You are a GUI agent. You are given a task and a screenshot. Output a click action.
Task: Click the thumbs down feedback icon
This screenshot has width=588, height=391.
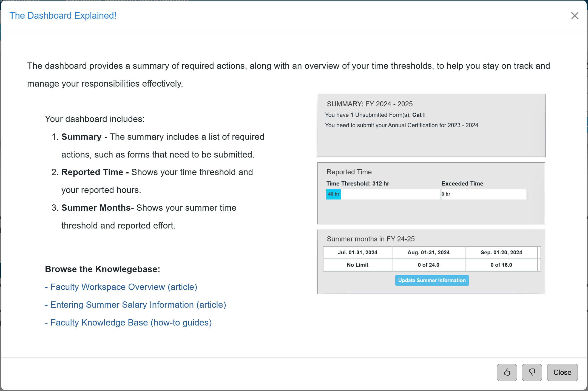click(532, 372)
